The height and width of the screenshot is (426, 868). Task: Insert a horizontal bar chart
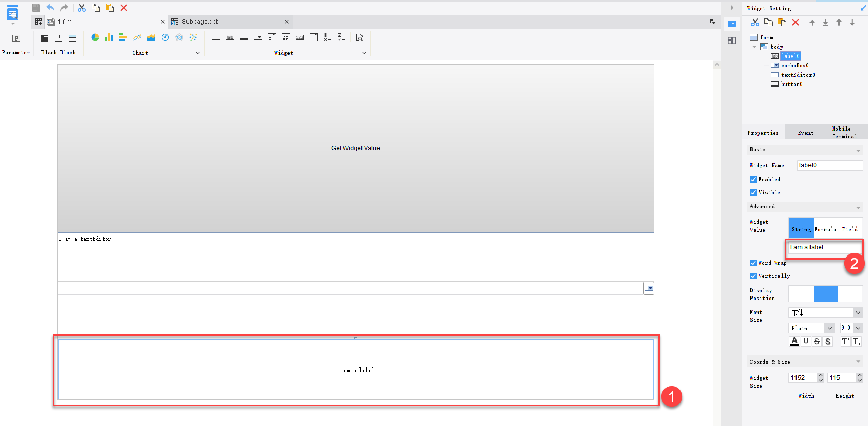[x=123, y=37]
